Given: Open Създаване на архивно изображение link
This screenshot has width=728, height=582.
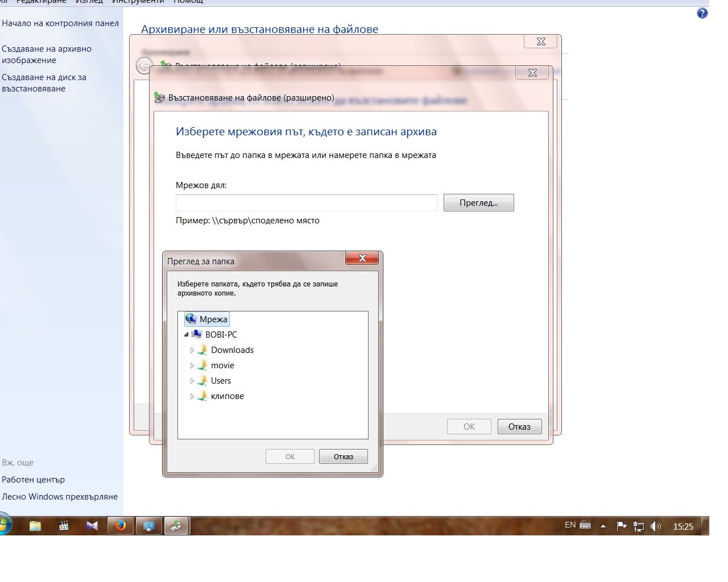Looking at the screenshot, I should coord(46,55).
